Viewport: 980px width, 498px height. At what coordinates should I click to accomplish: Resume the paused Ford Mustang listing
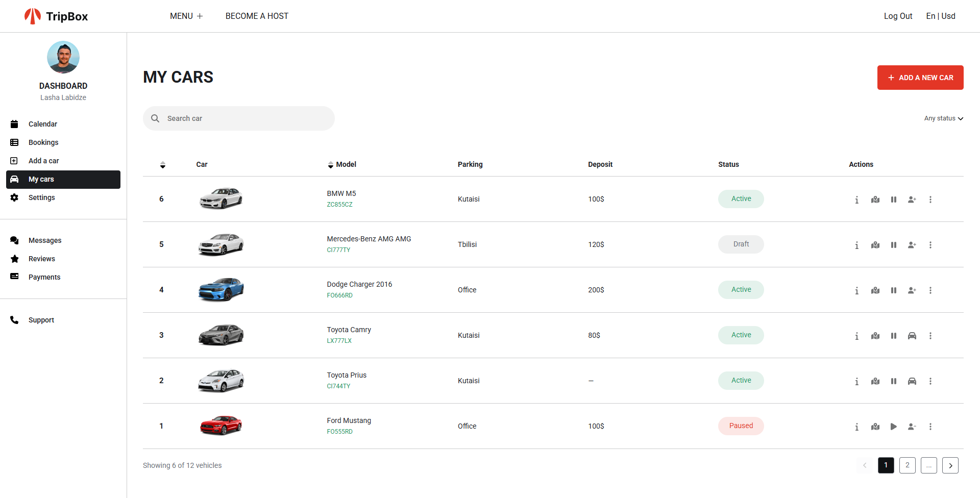pos(894,427)
